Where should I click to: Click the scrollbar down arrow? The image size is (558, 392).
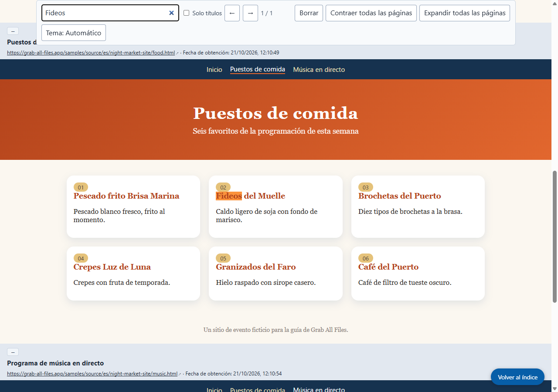point(555,388)
